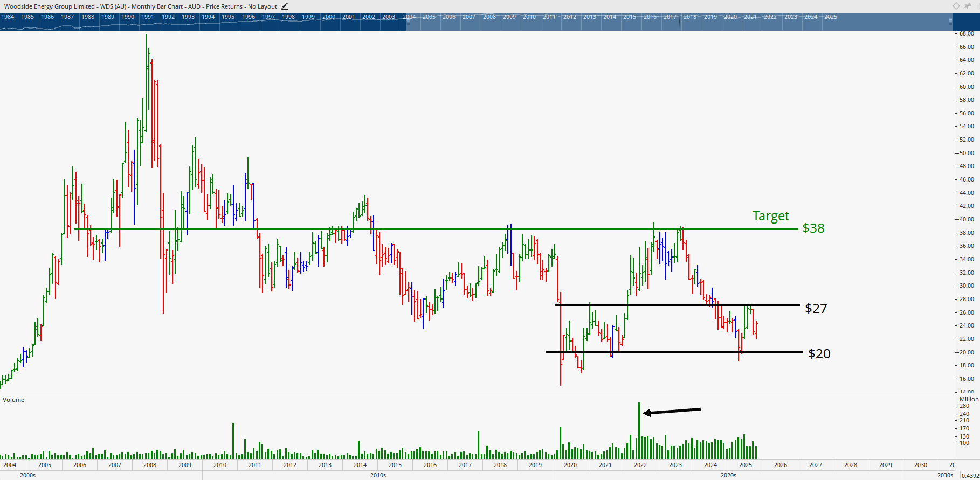Click the 2020s decade label

(728, 475)
